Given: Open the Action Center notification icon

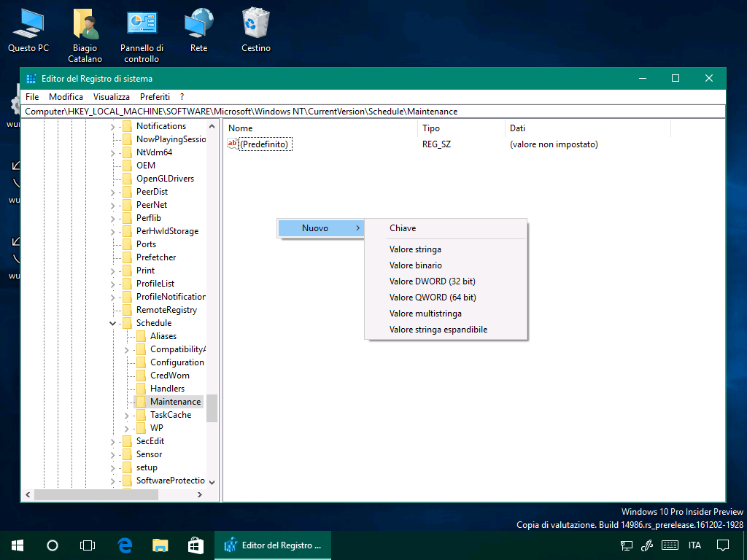Looking at the screenshot, I should click(x=723, y=545).
